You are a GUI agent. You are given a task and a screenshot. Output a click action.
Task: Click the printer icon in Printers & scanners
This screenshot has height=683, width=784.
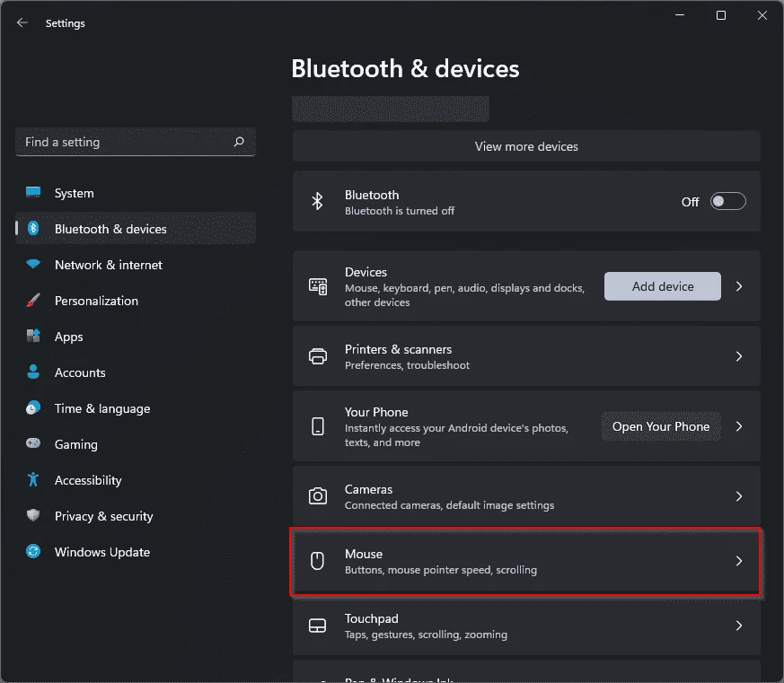tap(318, 356)
